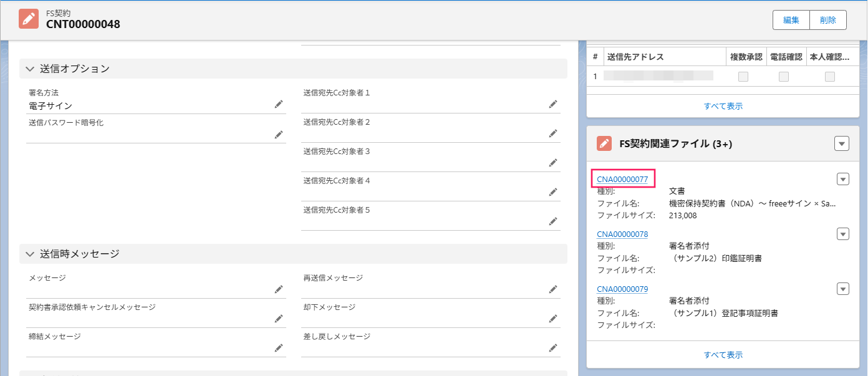This screenshot has height=376, width=868.
Task: Edit 送信パスワード暗号化 with pencil icon
Action: (279, 134)
